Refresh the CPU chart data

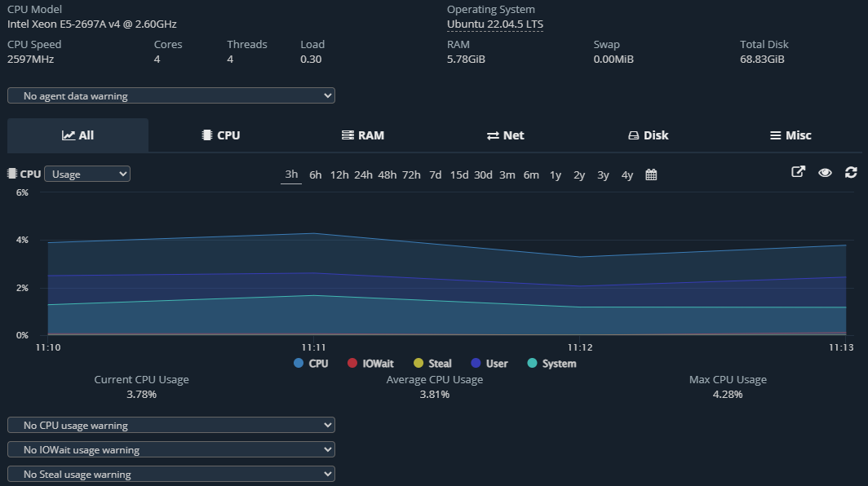tap(851, 173)
